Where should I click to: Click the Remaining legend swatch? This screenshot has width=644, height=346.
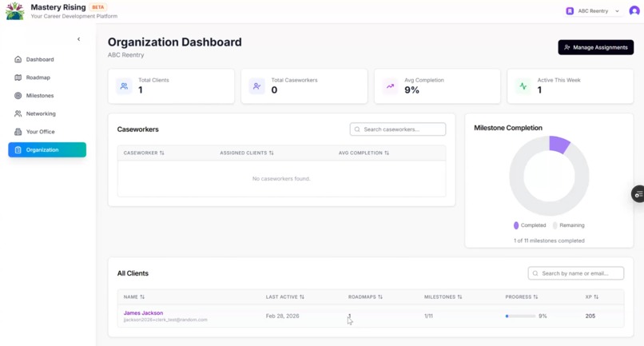pos(555,225)
